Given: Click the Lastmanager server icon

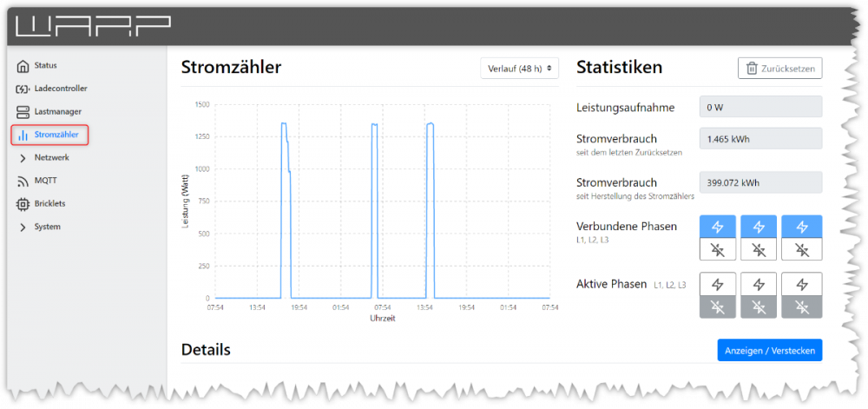Looking at the screenshot, I should (23, 112).
